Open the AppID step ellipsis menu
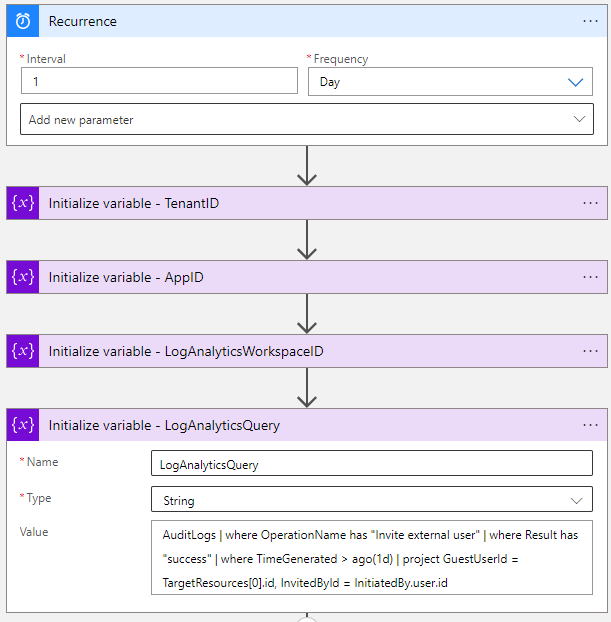 coord(590,277)
